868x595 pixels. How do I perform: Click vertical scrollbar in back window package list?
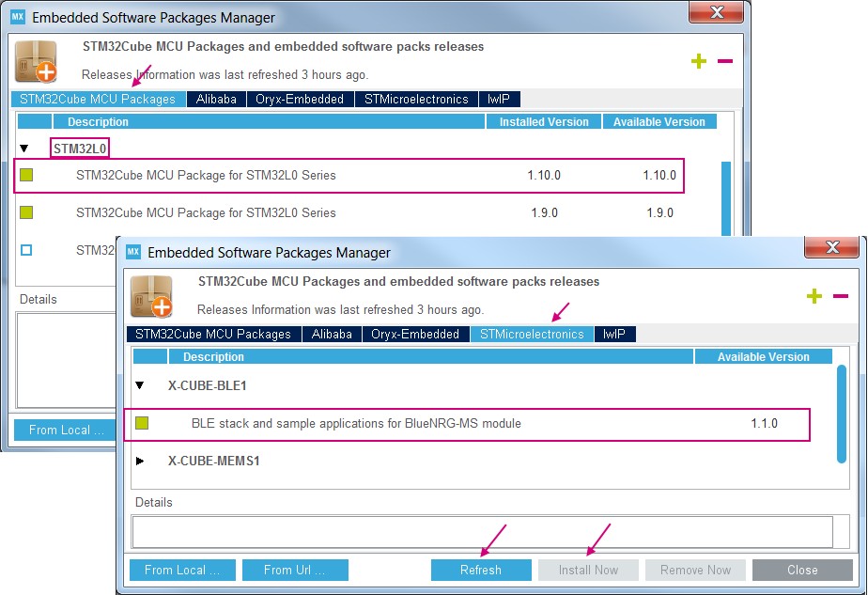click(x=726, y=198)
